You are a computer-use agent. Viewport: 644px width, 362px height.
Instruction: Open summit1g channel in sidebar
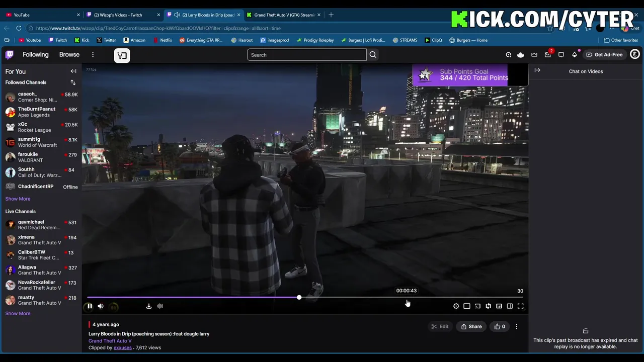41,142
